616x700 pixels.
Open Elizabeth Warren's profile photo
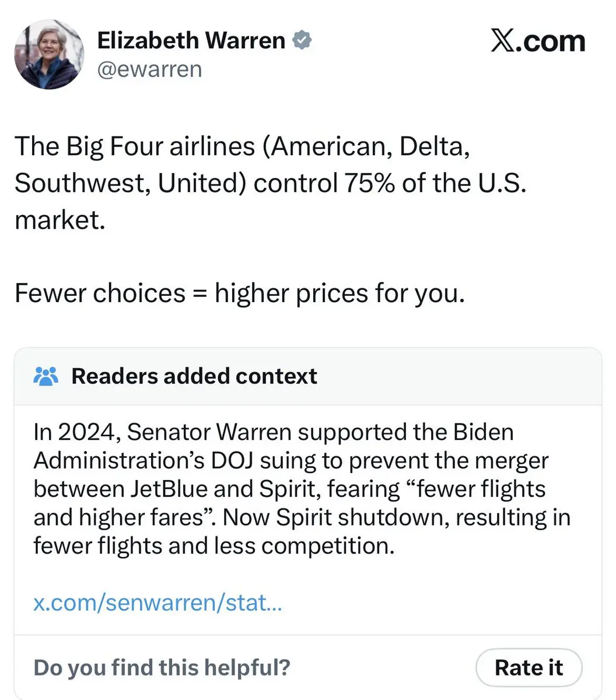coord(49,54)
